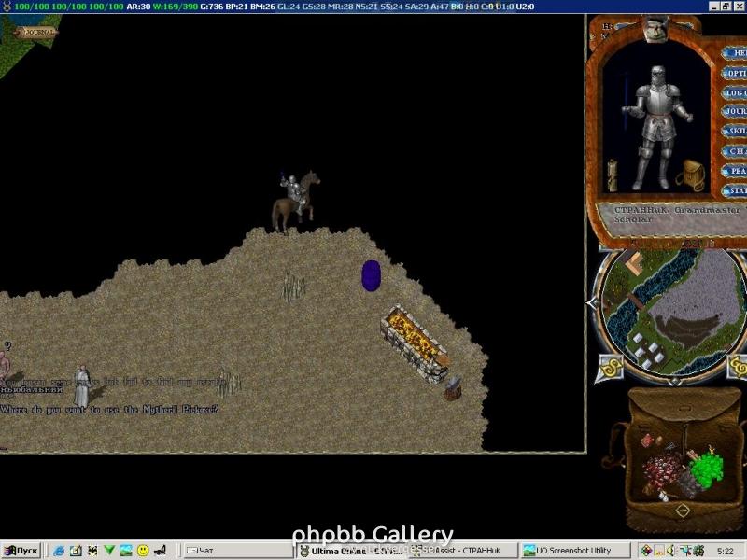Select the green reagent pile in the backpack

click(706, 469)
